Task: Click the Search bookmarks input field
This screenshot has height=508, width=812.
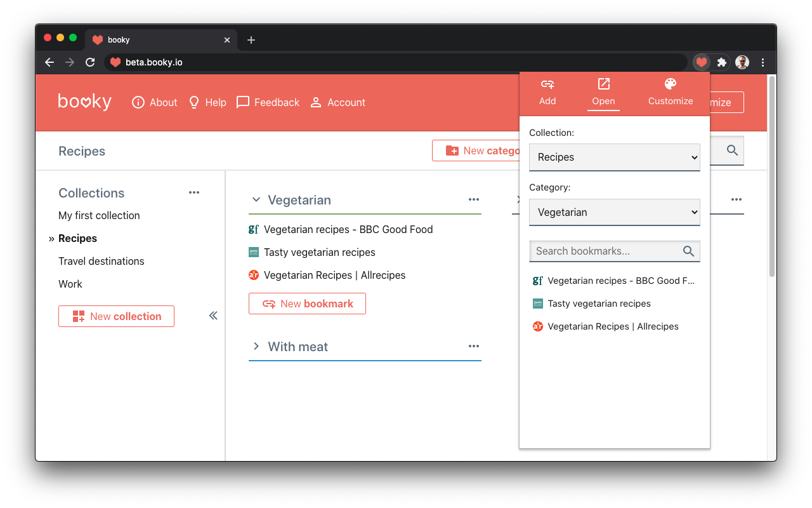Action: (x=605, y=251)
